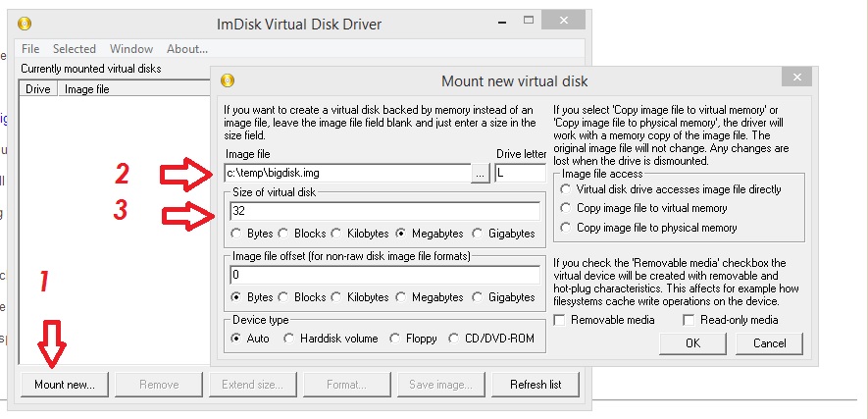Click the Image file column header
868x419 pixels.
[x=134, y=89]
